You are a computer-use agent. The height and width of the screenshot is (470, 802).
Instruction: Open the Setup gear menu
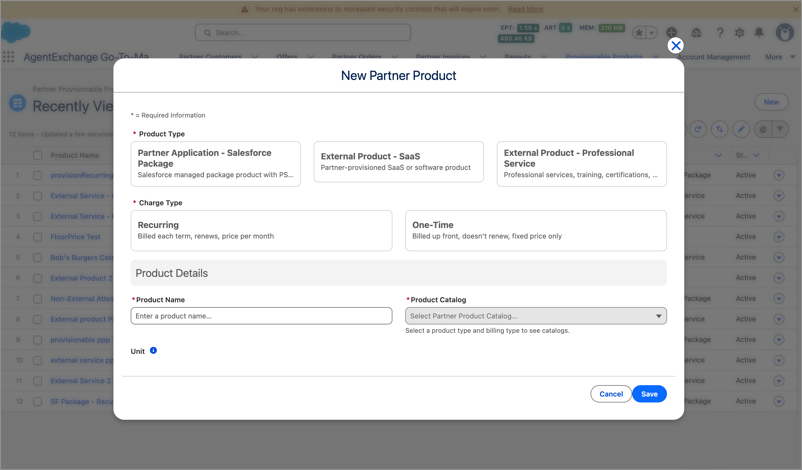click(x=740, y=33)
